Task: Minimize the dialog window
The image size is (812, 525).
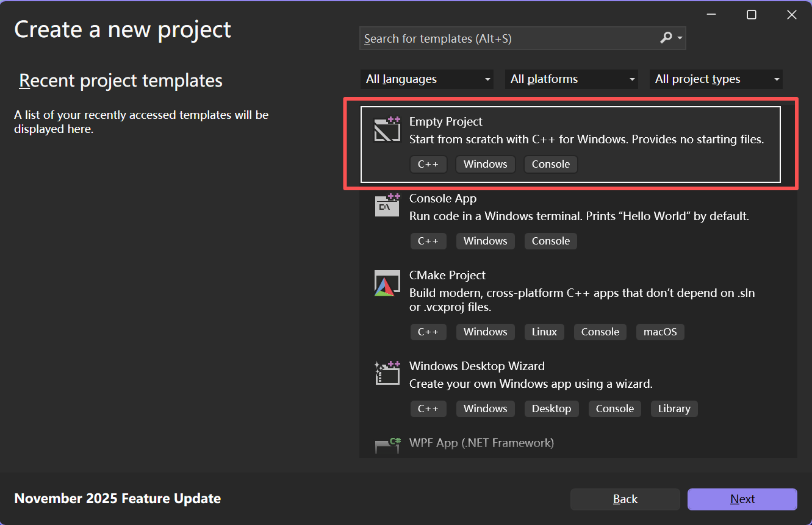Action: [712, 15]
